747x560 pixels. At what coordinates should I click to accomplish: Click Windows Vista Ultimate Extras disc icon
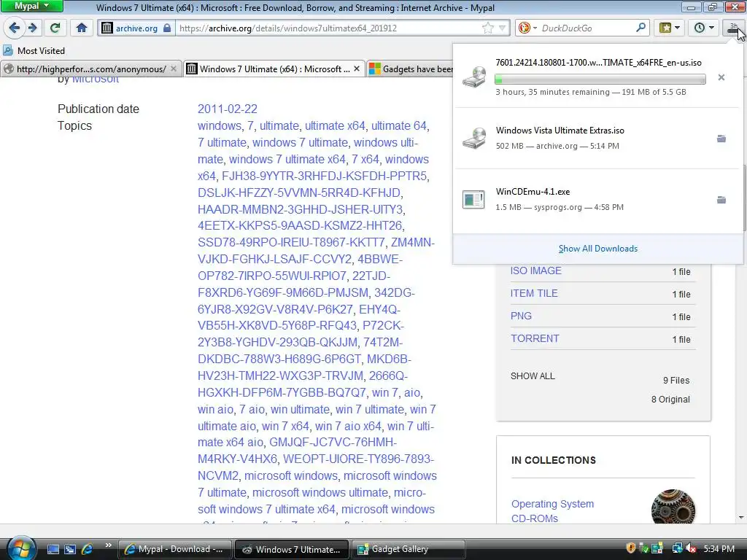(x=474, y=138)
